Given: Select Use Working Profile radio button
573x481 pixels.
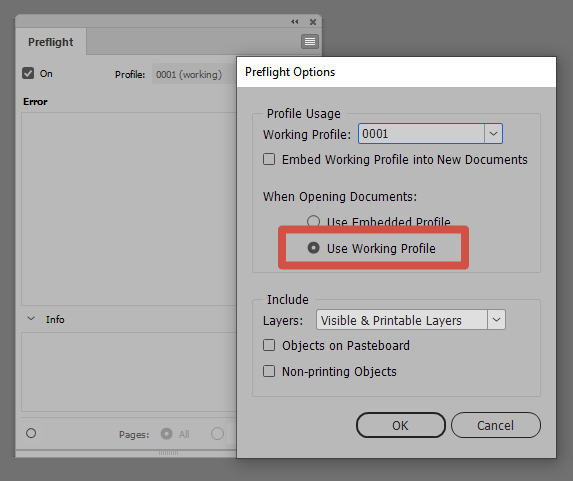Looking at the screenshot, I should (313, 248).
